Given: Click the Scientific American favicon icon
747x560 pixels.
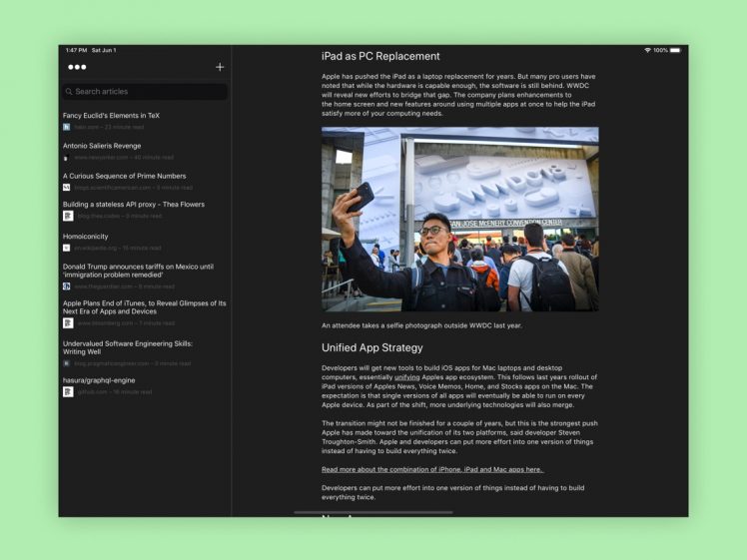Looking at the screenshot, I should (x=67, y=188).
